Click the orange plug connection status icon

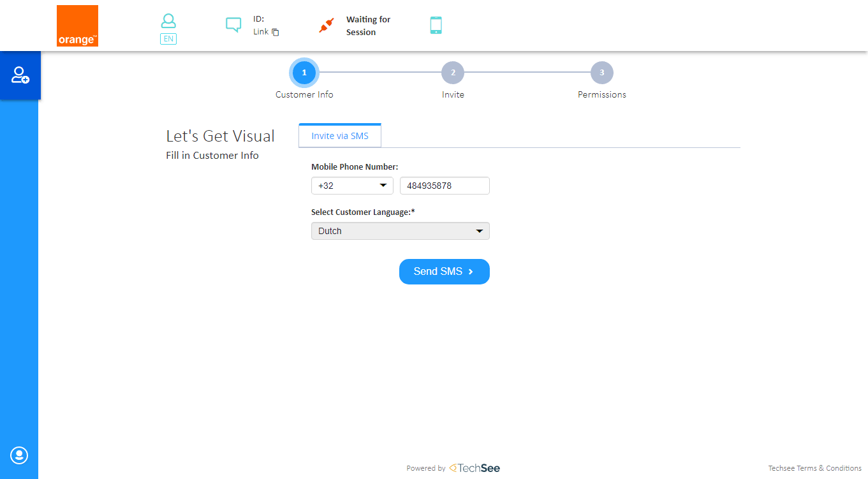[x=327, y=26]
